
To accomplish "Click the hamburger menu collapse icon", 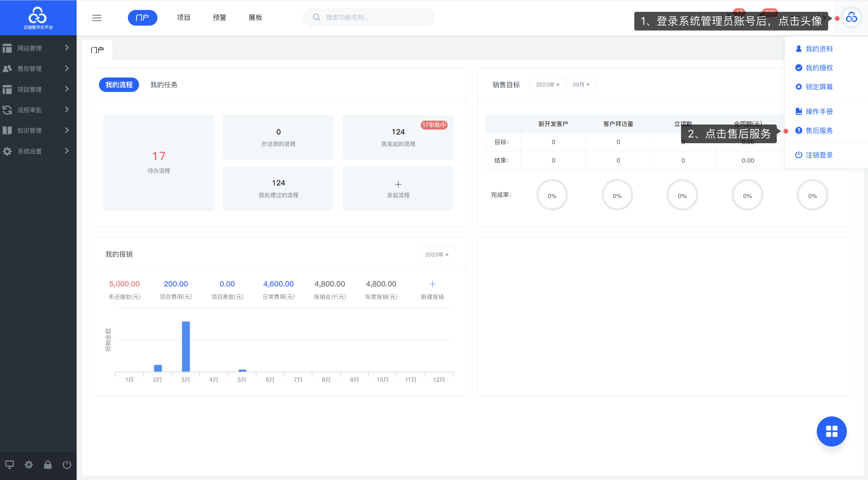I will (97, 18).
